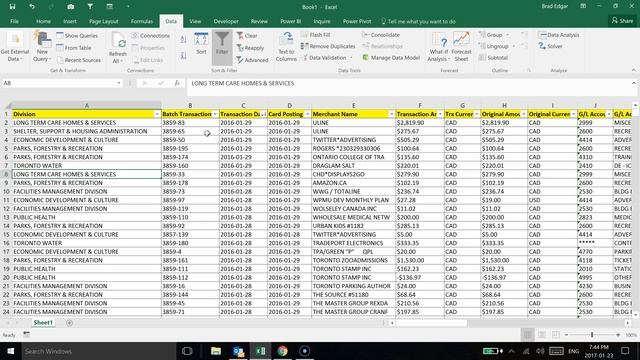The height and width of the screenshot is (360, 640).
Task: Switch to Normal view
Action: pos(527,335)
